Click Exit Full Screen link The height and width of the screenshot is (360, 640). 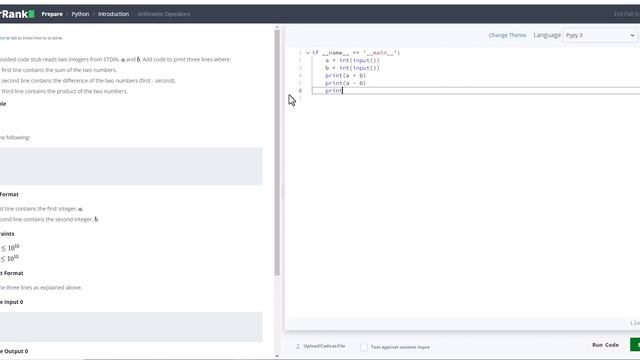(627, 14)
